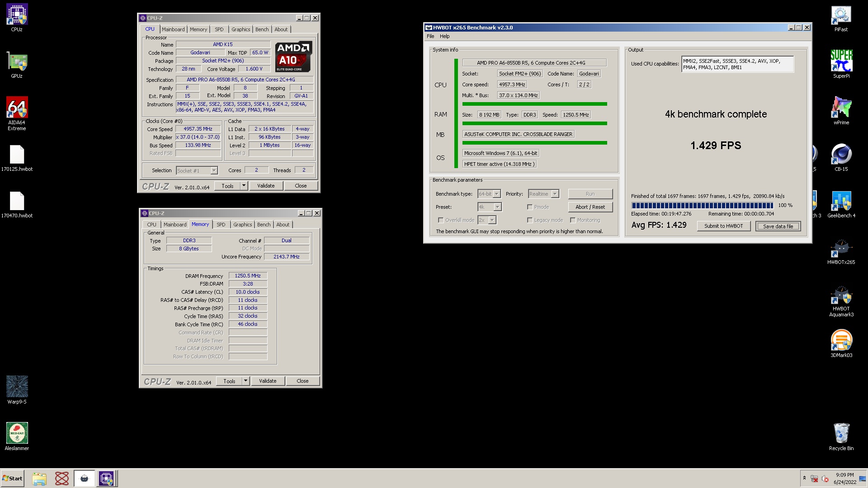Open the HWBOTx265 desktop shortcut

click(x=841, y=251)
